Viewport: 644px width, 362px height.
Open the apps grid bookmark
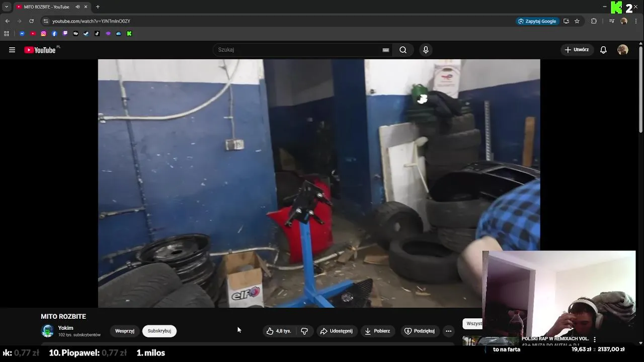(x=7, y=34)
